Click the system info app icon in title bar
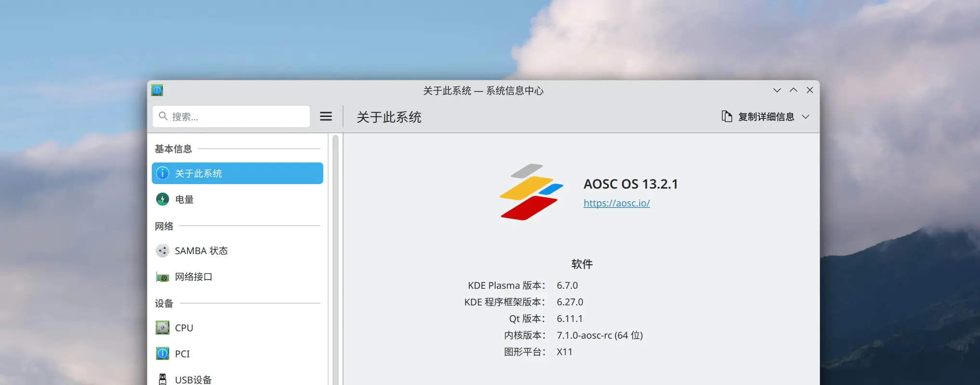Screen dimensions: 980x385 click(x=157, y=90)
